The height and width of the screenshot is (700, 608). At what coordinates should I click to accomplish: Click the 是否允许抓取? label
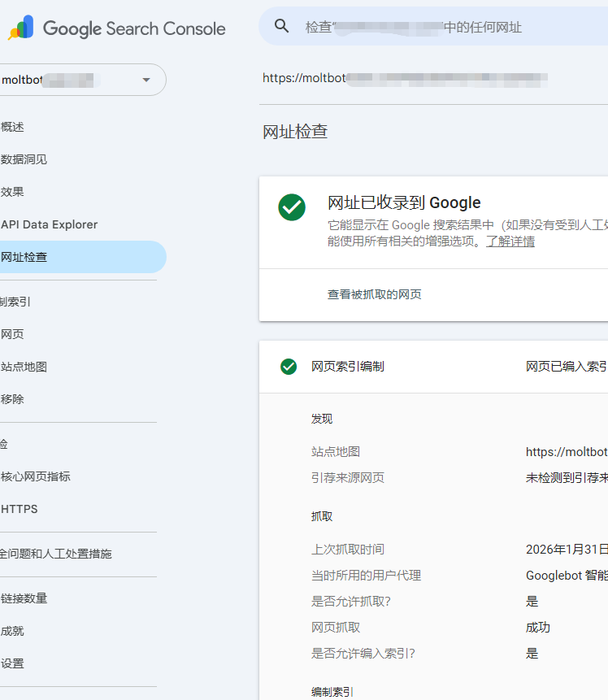click(351, 602)
